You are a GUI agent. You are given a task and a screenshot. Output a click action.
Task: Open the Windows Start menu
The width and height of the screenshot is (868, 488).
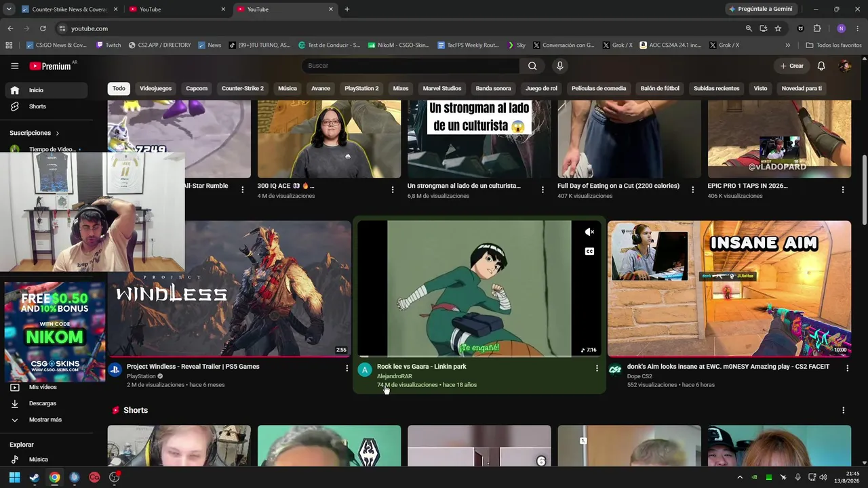14,477
